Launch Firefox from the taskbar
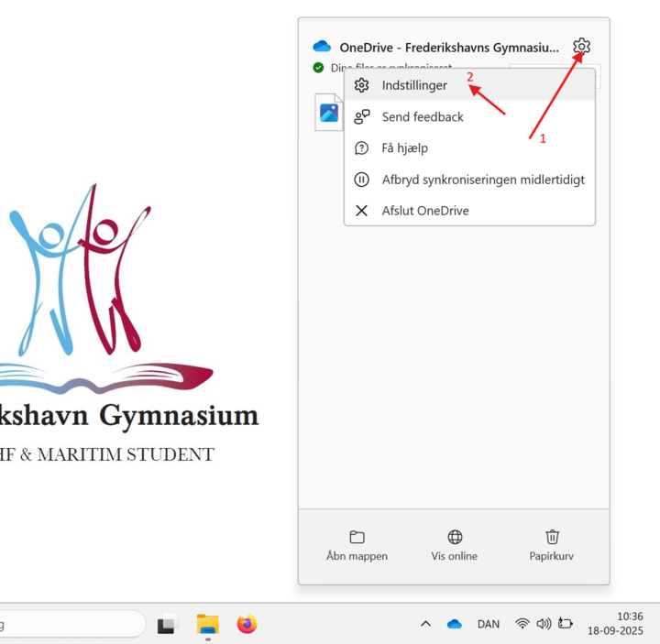This screenshot has height=644, width=660. click(247, 625)
